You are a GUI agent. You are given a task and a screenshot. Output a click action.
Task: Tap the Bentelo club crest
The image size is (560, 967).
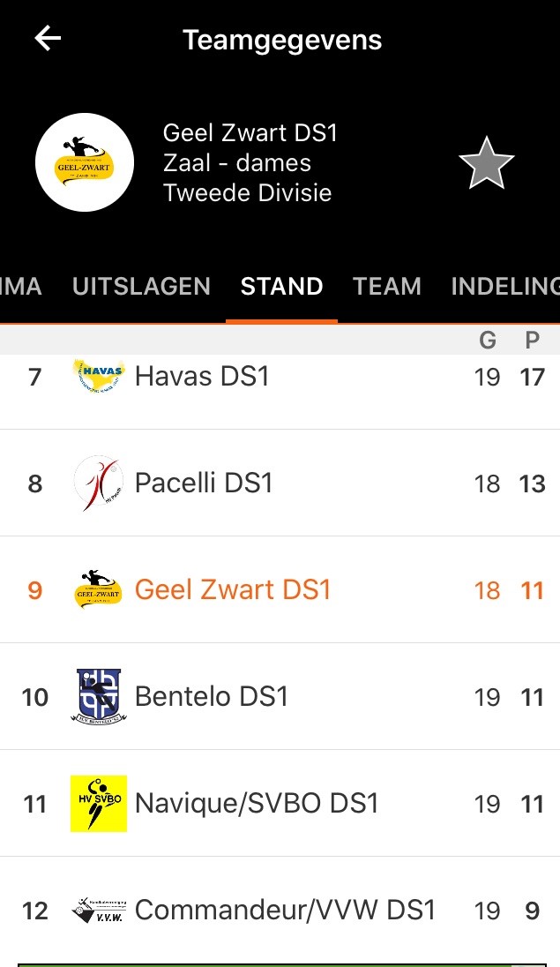[99, 697]
